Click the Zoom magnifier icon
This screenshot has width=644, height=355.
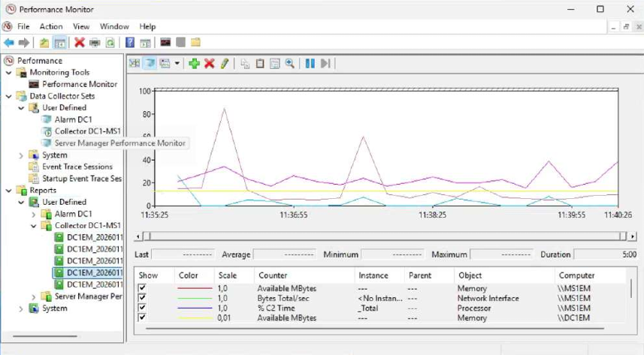click(x=290, y=63)
